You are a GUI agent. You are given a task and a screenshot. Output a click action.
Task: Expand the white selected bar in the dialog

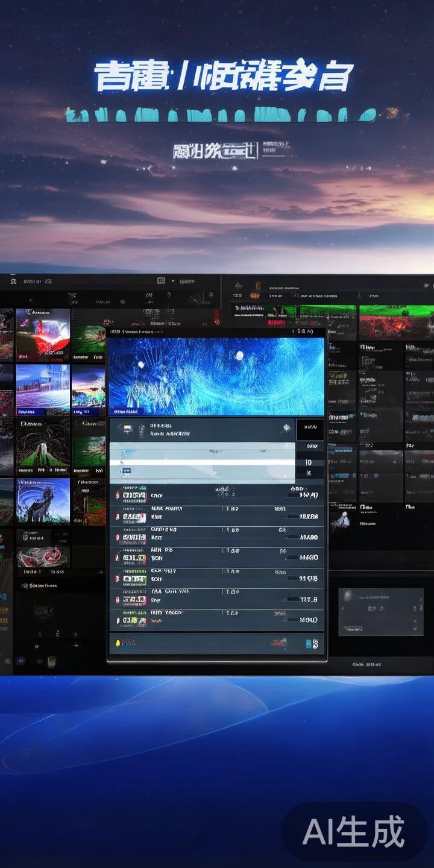(x=202, y=461)
